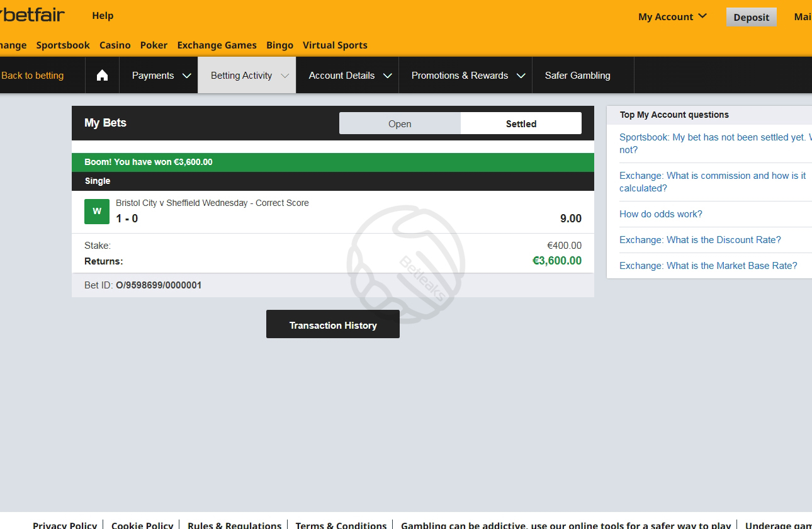Click the Bristol City v Sheffield Wednesday title

(212, 203)
